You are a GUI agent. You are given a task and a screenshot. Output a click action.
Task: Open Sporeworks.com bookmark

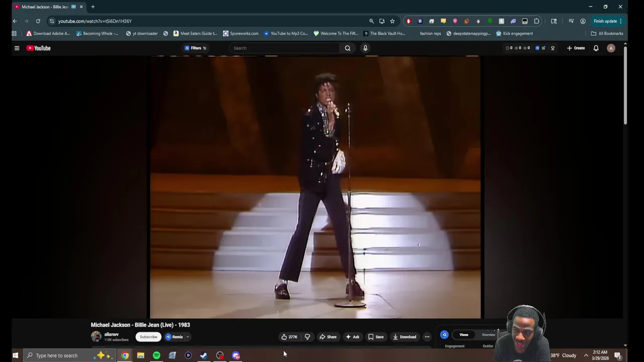240,34
